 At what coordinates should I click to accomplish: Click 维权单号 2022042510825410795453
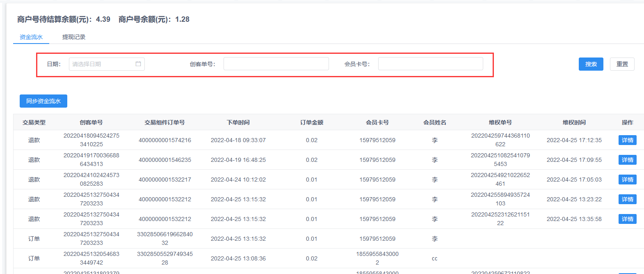pos(500,160)
